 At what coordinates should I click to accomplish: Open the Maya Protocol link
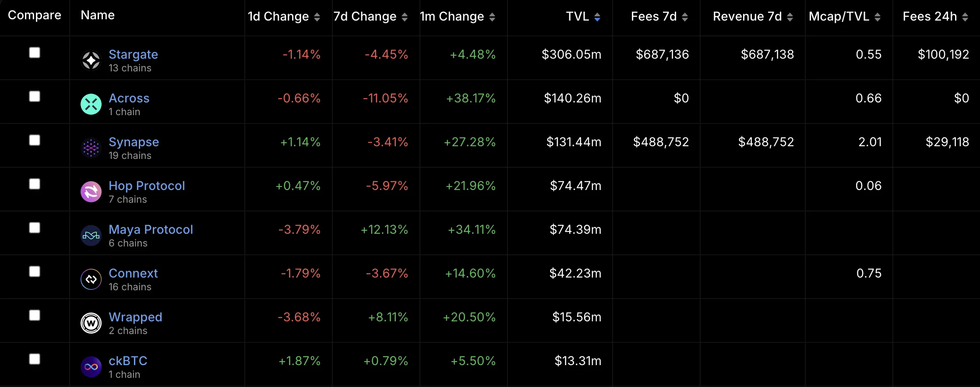(151, 229)
